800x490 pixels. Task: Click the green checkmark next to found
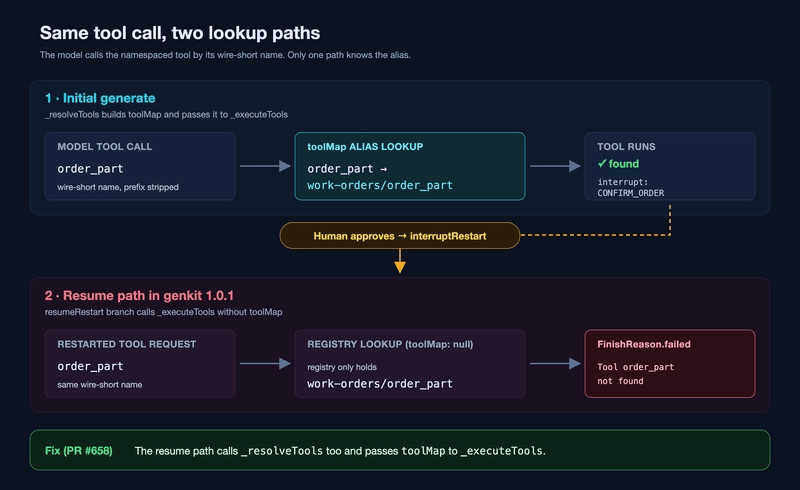(x=602, y=164)
